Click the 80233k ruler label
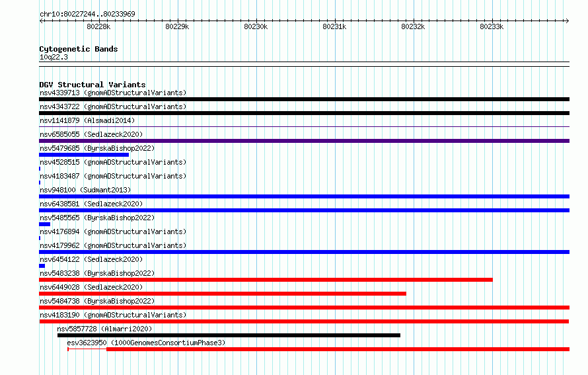The width and height of the screenshot is (588, 375). click(492, 26)
